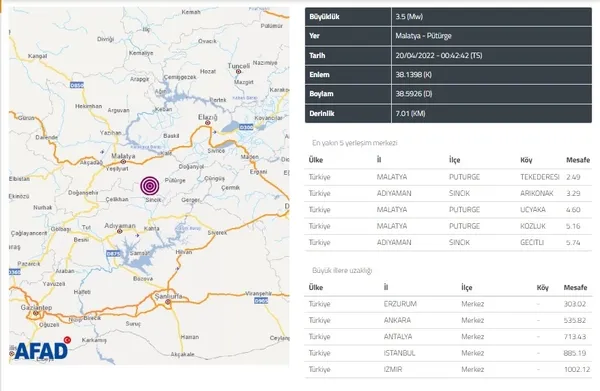Click the Köy header in nearest settlements table
600x391 pixels.
pyautogui.click(x=526, y=160)
